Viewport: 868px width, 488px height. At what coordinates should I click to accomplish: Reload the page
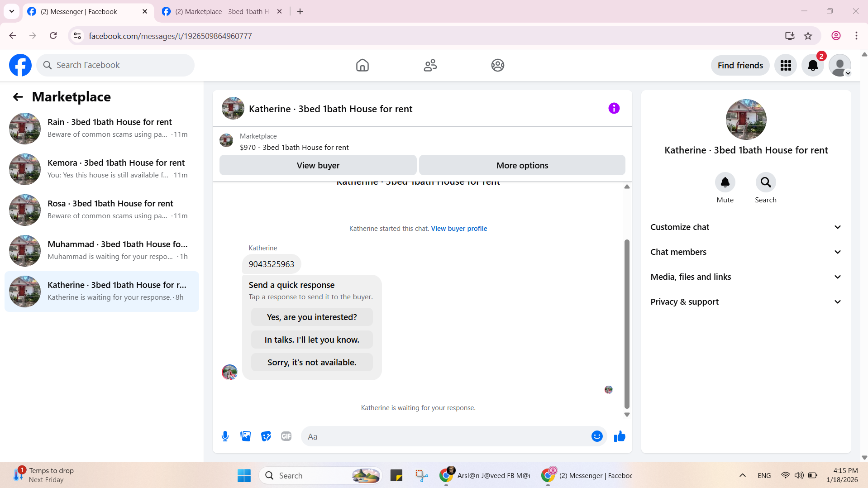pyautogui.click(x=53, y=36)
